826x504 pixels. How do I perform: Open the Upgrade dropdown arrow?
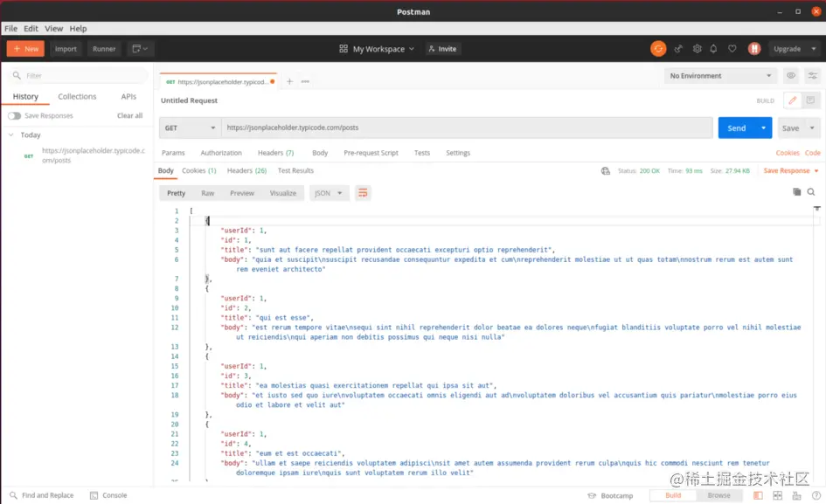814,48
